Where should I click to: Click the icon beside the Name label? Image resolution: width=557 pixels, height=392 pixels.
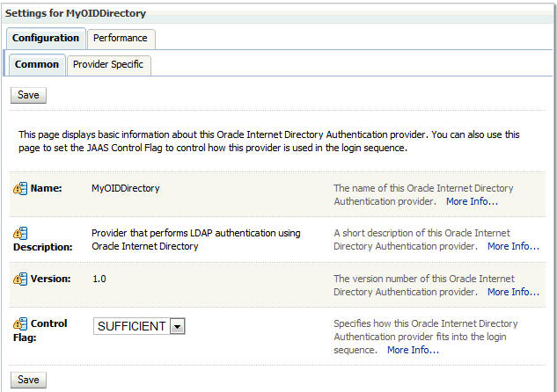(20, 188)
